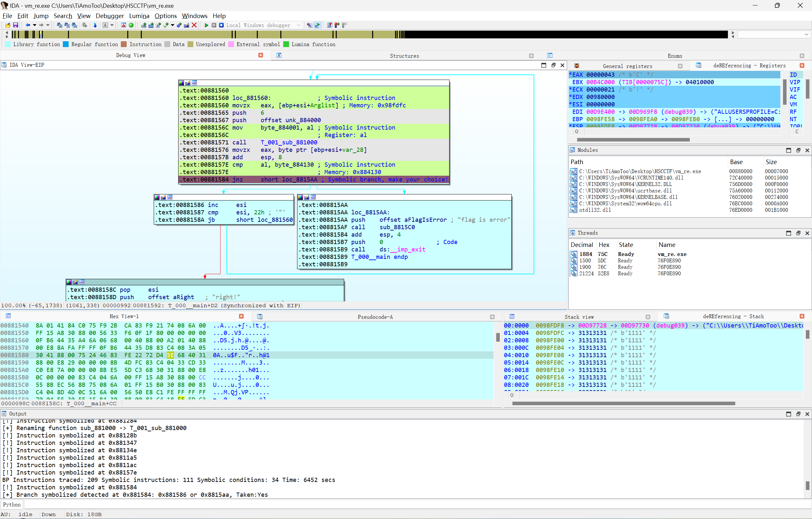Click the Save database floppy icon

[15, 25]
